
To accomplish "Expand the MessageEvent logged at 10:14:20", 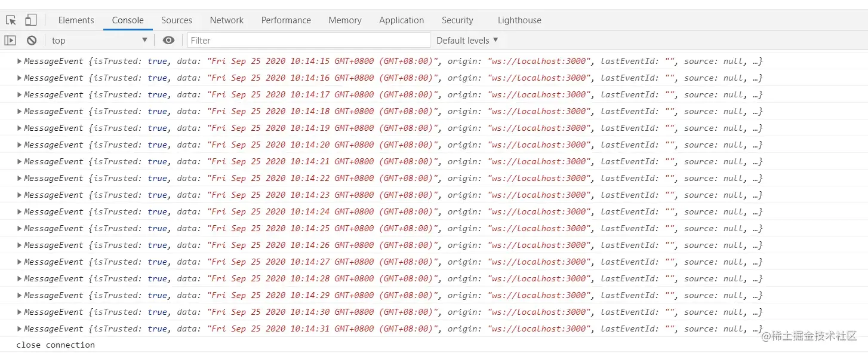I will click(20, 145).
